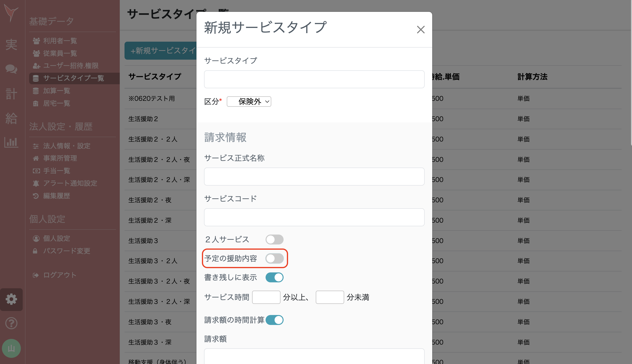Click the 実 sidebar icon

[12, 44]
